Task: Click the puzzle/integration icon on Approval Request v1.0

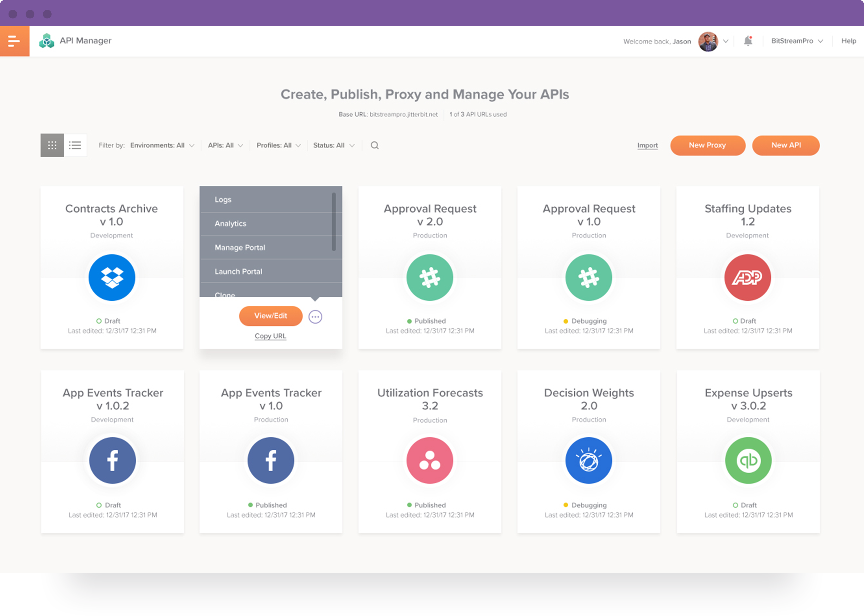Action: point(588,276)
